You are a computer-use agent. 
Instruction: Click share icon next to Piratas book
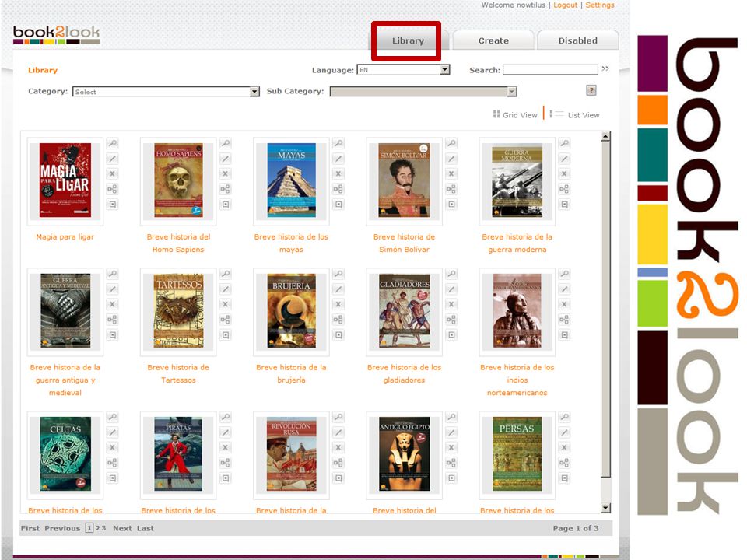tap(226, 462)
